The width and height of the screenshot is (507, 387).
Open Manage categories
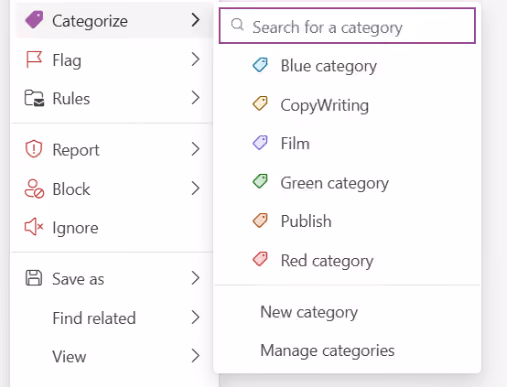pos(347,350)
